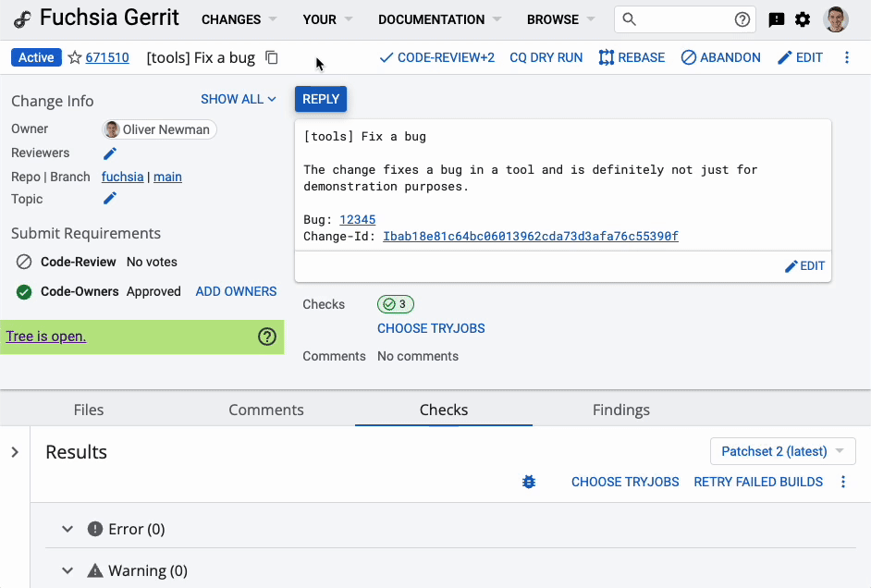Open the Tree is open status link
The image size is (871, 588).
(45, 337)
